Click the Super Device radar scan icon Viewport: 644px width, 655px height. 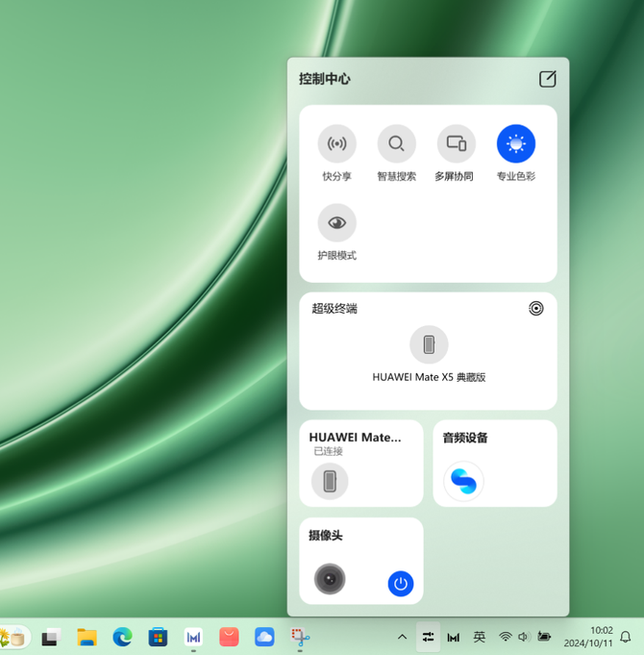coord(536,309)
